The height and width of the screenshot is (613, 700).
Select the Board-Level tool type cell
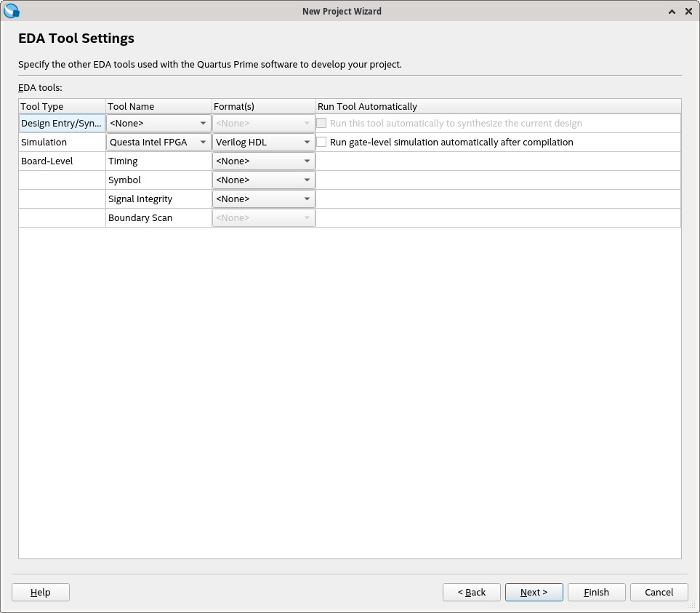(x=62, y=161)
